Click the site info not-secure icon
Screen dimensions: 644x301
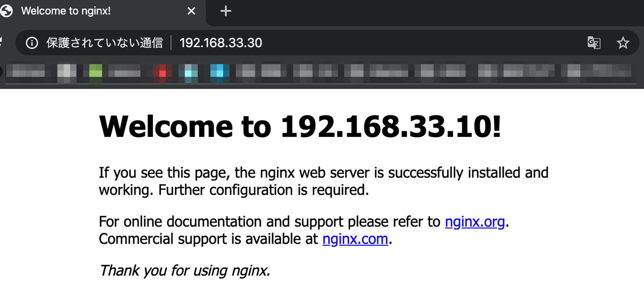[x=32, y=43]
